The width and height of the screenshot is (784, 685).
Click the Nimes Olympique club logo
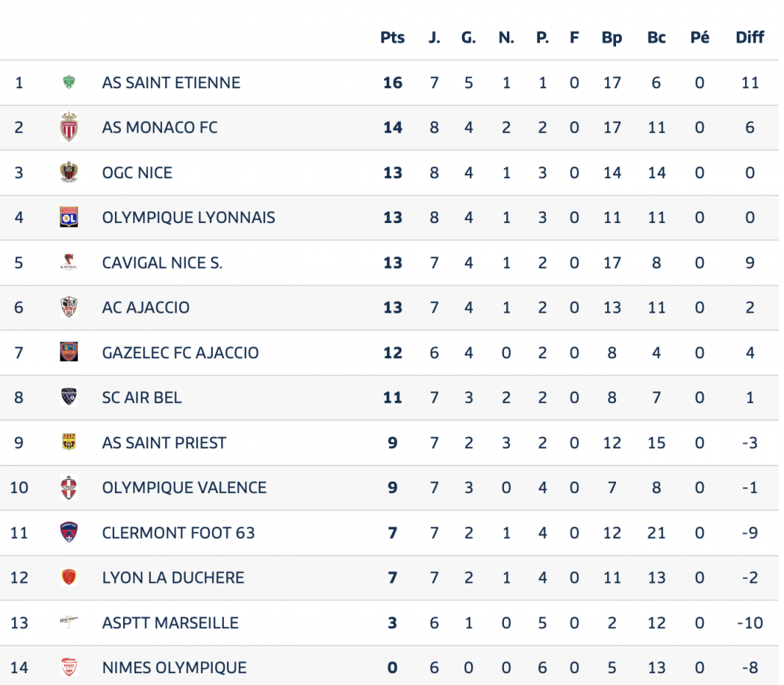(69, 667)
